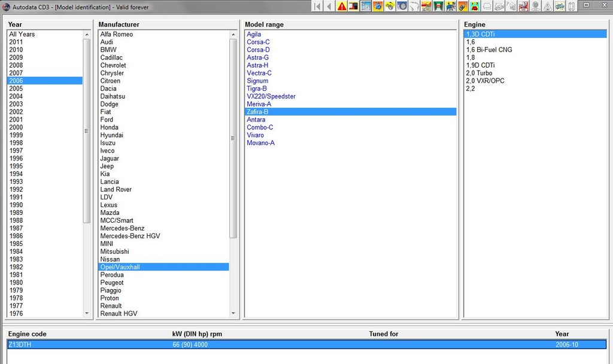Image resolution: width=613 pixels, height=364 pixels.
Task: Select the 1,3D CDTi engine
Action: (535, 34)
